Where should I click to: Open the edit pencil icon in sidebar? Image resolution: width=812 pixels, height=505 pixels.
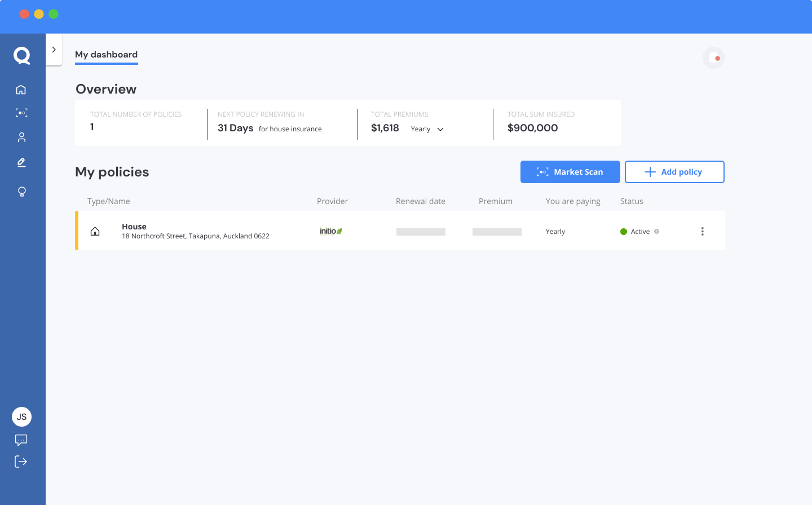click(x=21, y=162)
